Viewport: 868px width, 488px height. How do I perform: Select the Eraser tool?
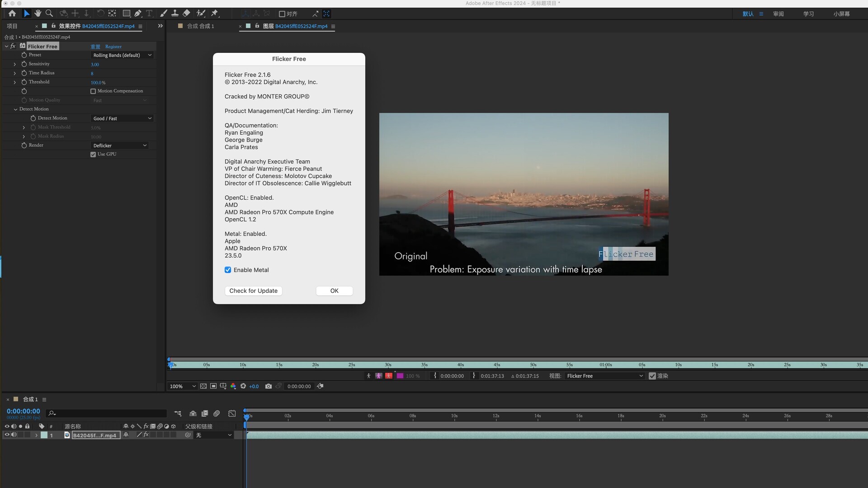point(186,14)
